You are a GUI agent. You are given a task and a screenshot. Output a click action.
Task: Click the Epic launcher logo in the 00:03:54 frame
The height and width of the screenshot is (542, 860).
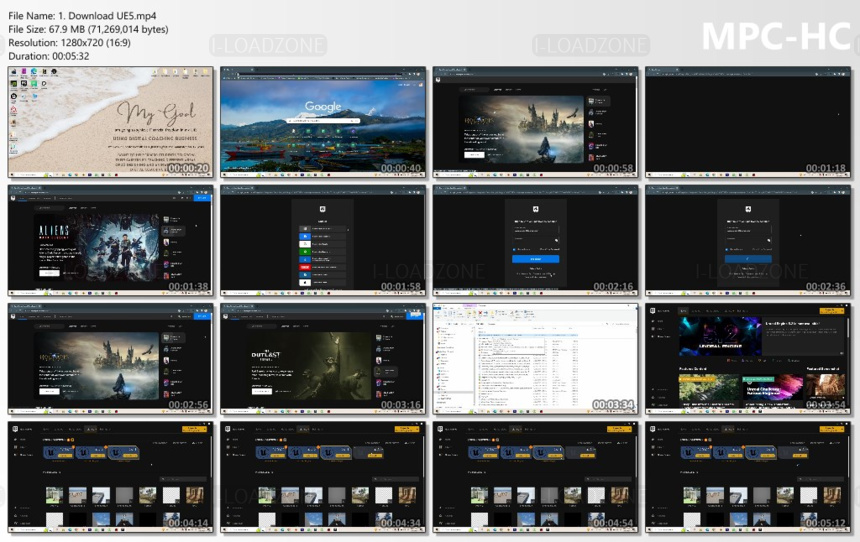pos(652,310)
